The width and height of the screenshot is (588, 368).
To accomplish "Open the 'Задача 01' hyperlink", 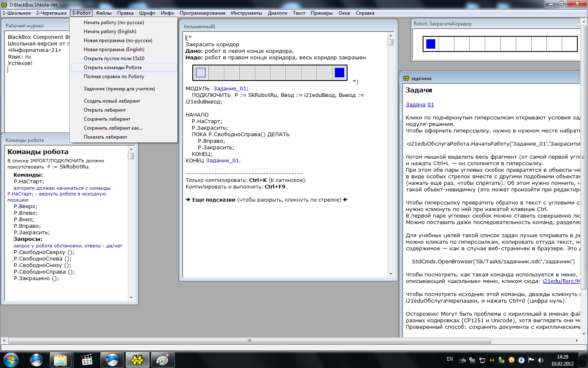I will (x=420, y=105).
